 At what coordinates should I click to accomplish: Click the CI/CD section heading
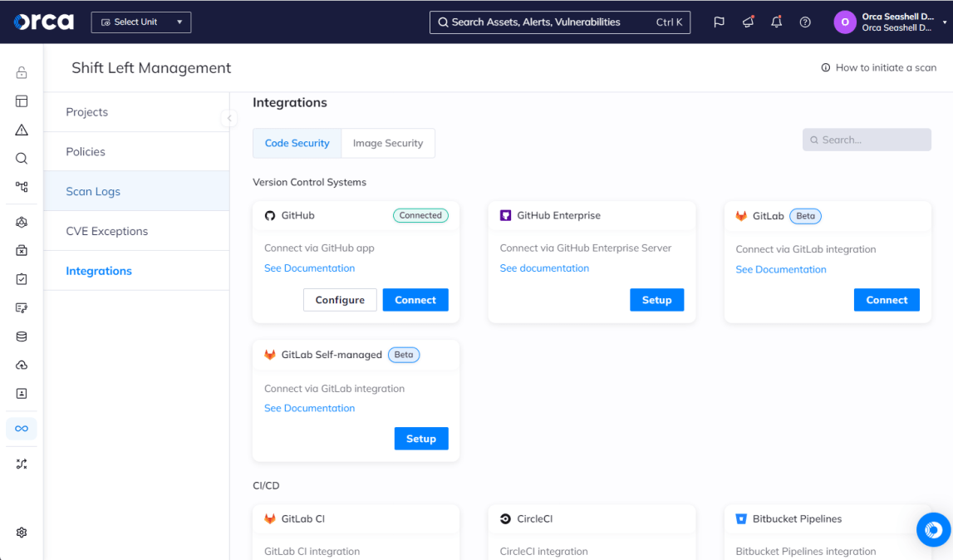(x=266, y=485)
